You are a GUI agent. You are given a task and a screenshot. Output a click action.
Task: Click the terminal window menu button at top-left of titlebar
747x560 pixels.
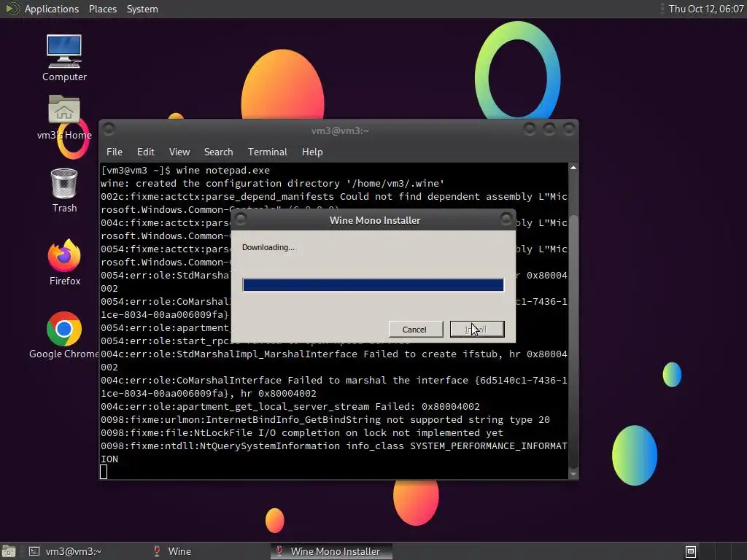(x=109, y=128)
